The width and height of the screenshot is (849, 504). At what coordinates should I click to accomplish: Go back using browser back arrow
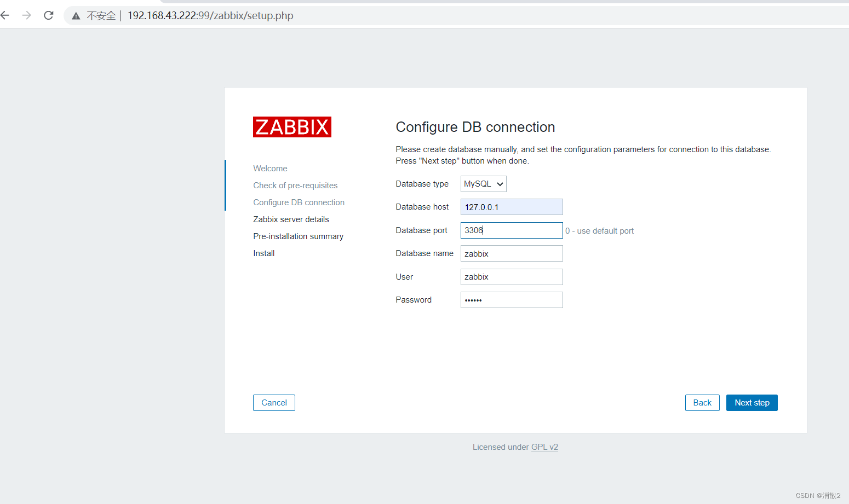[x=5, y=15]
